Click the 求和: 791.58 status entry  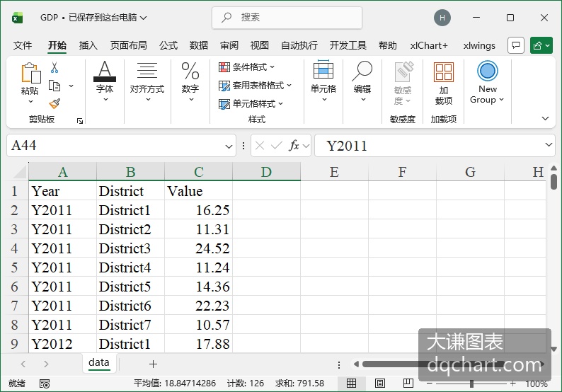pos(299,384)
